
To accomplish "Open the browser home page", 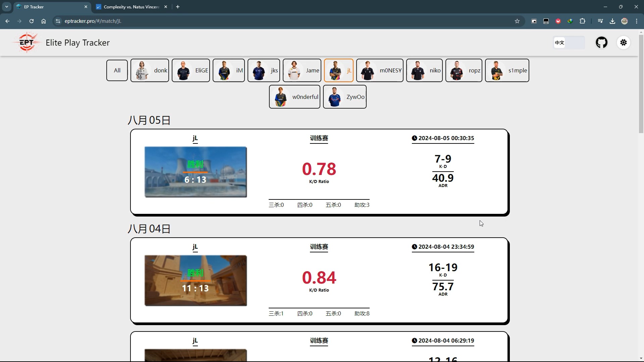I will click(44, 21).
